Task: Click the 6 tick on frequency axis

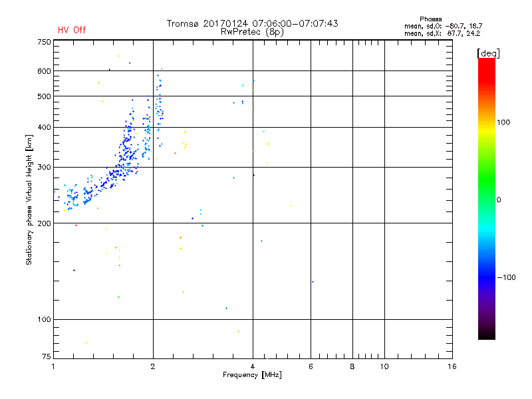Action: tap(311, 367)
